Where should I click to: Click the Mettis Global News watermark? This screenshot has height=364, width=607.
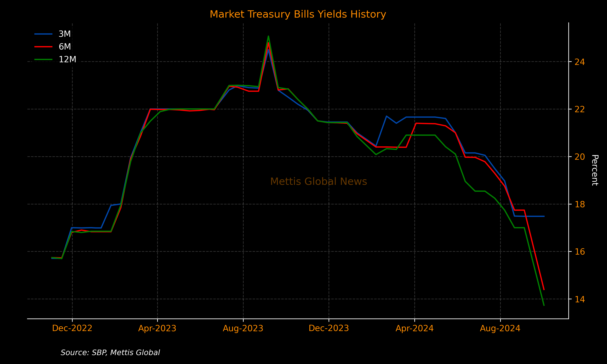coord(318,182)
